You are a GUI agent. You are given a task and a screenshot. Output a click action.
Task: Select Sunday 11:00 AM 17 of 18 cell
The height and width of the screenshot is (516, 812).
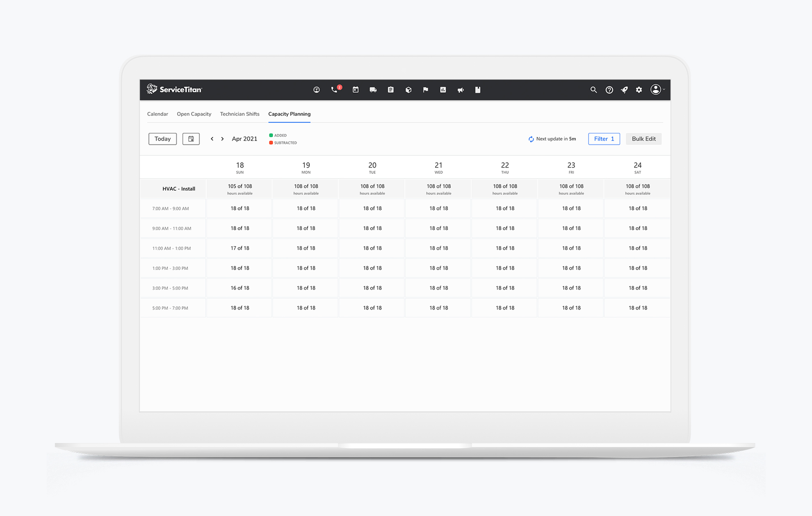pyautogui.click(x=239, y=248)
